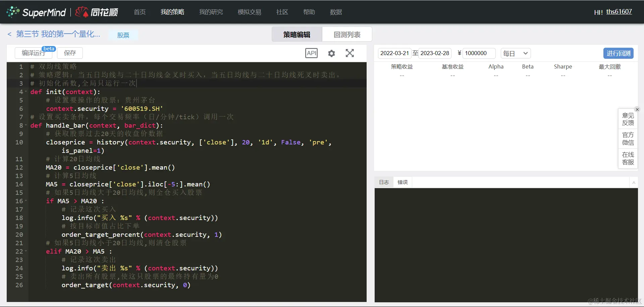
Task: Edit start date 2022-03-21 field
Action: pyautogui.click(x=394, y=53)
